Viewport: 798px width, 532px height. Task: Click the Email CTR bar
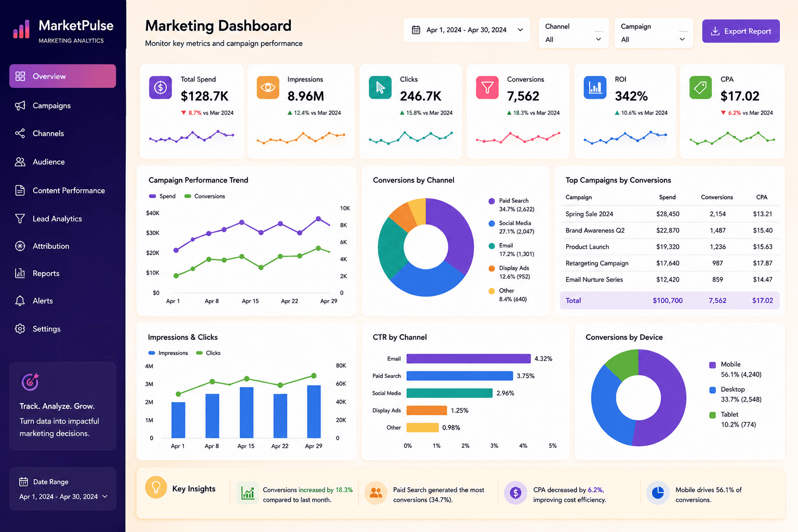[469, 358]
